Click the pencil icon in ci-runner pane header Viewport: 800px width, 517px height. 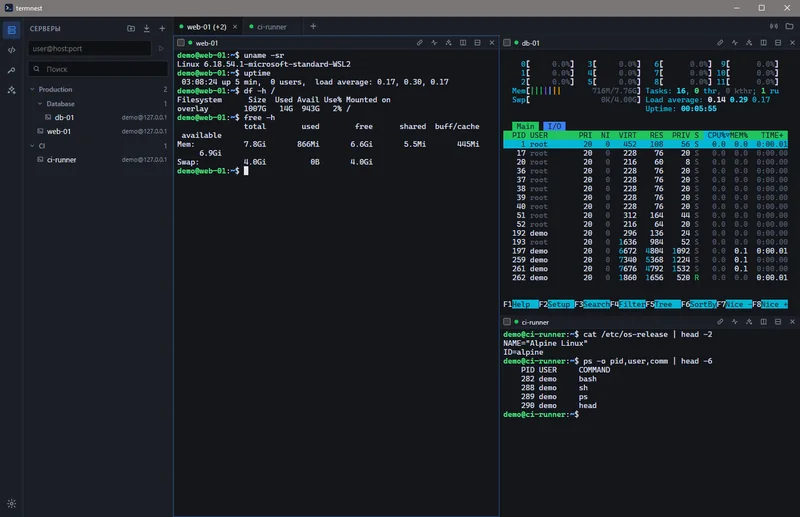(720, 322)
